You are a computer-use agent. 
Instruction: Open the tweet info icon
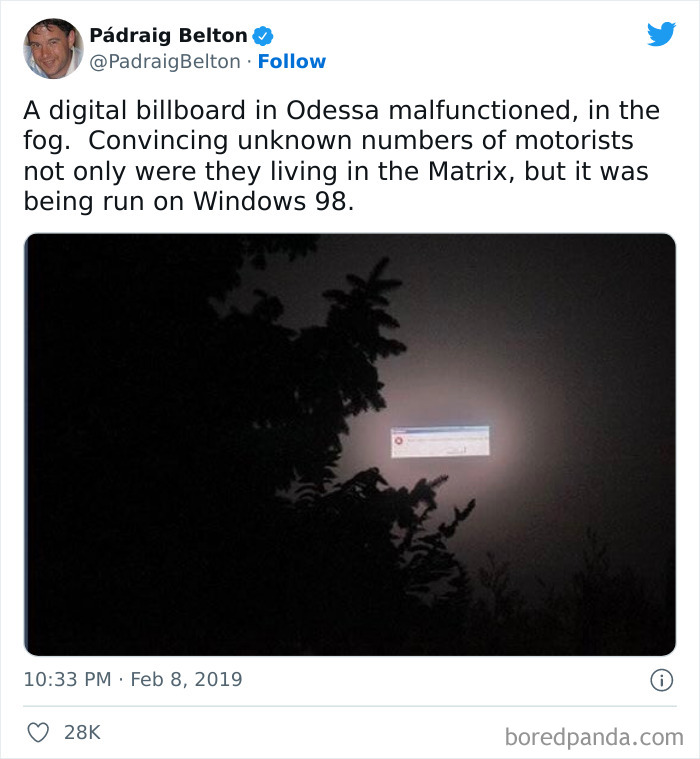(x=661, y=680)
